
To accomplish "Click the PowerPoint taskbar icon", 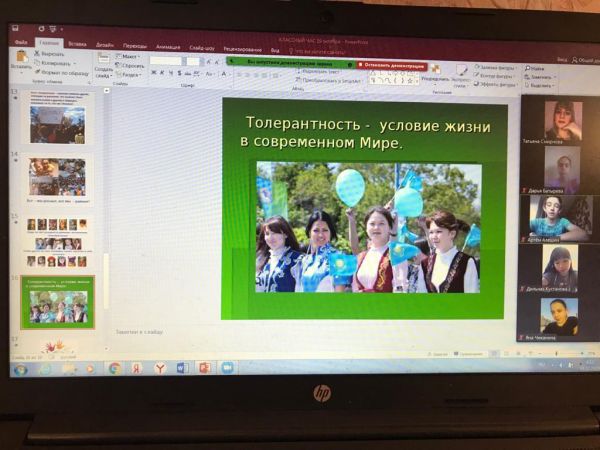I will (204, 368).
